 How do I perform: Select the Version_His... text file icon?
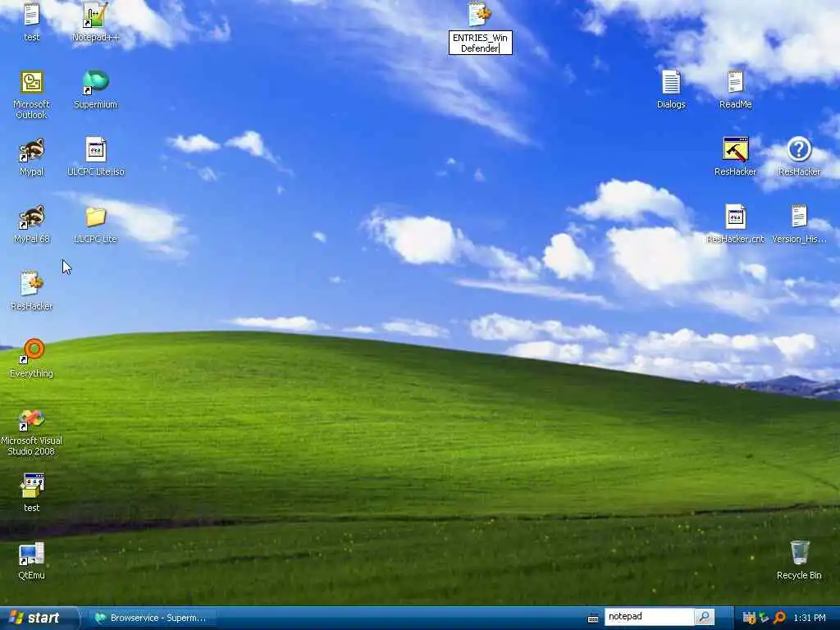point(799,217)
